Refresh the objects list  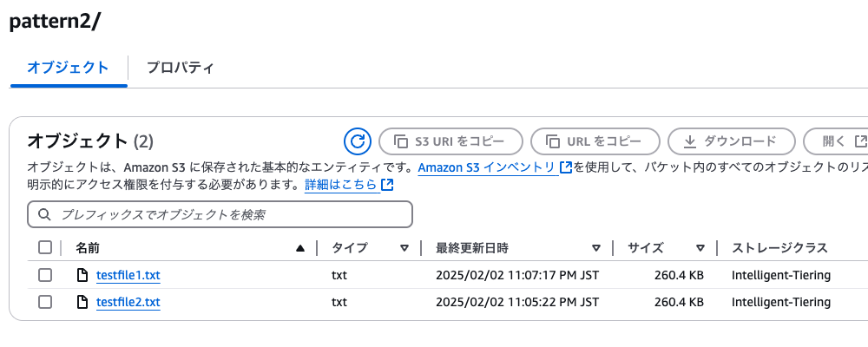(x=357, y=141)
